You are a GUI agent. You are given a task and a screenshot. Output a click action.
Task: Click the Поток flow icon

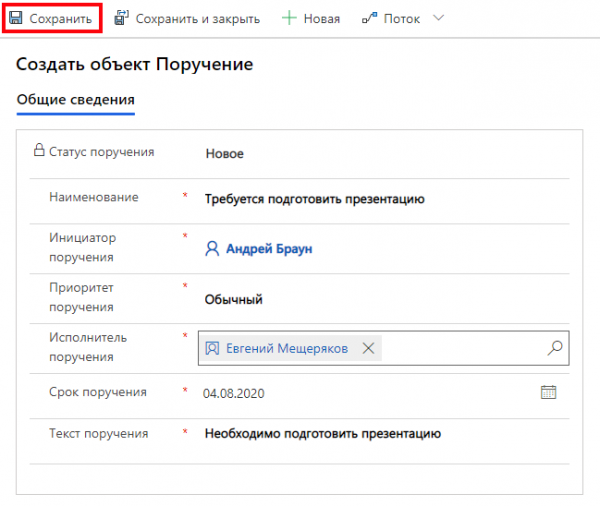369,19
